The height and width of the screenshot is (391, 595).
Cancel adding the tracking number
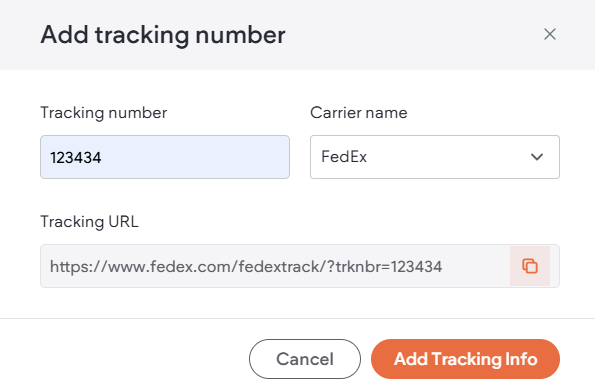pyautogui.click(x=305, y=359)
